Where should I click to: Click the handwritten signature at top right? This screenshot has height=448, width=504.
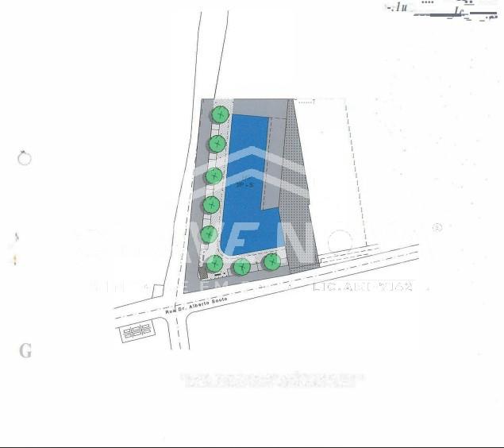(x=444, y=11)
